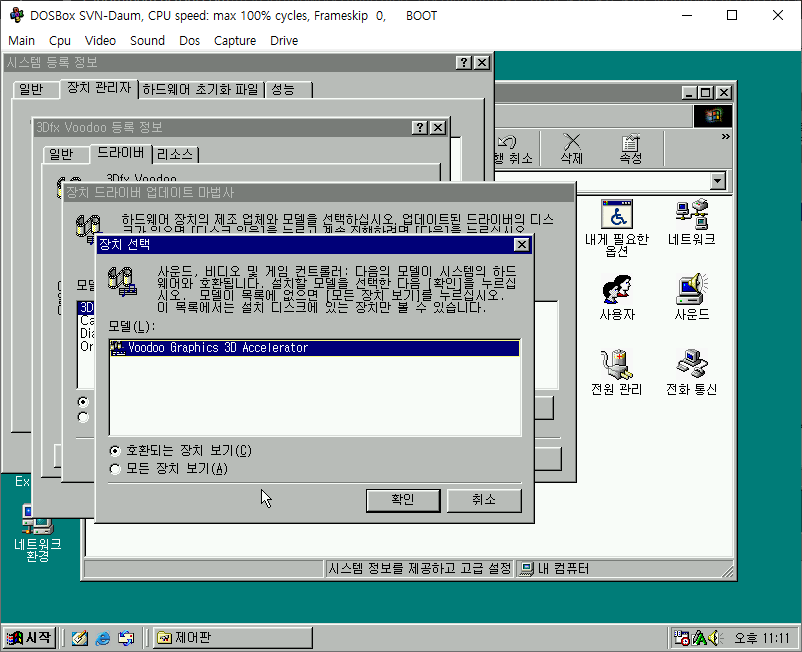Click the 취소 button in 장치 선택 dialog
Viewport: 802px width, 652px height.
pyautogui.click(x=484, y=500)
